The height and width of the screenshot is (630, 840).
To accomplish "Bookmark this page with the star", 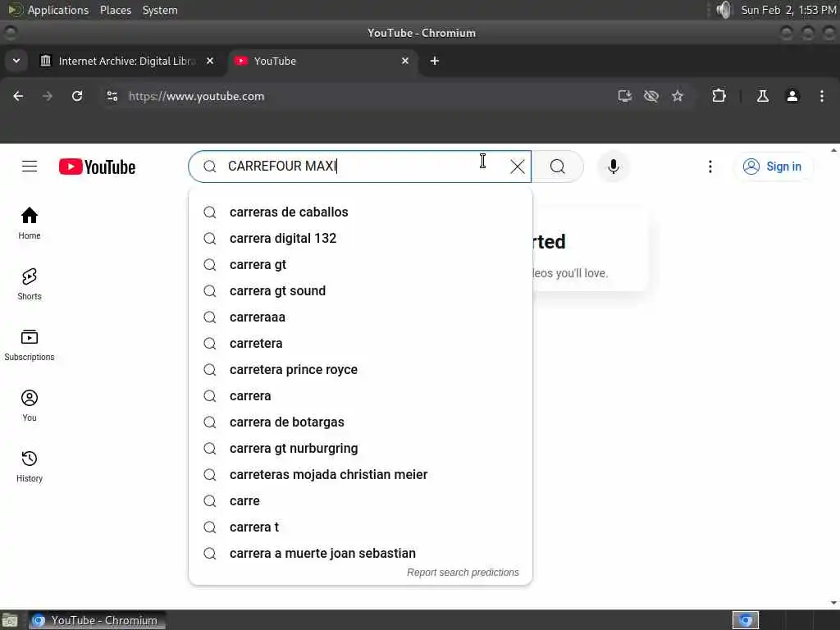I will 678,96.
